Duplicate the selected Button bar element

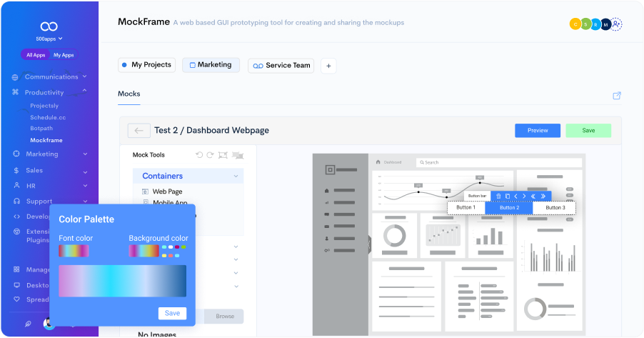coord(507,196)
